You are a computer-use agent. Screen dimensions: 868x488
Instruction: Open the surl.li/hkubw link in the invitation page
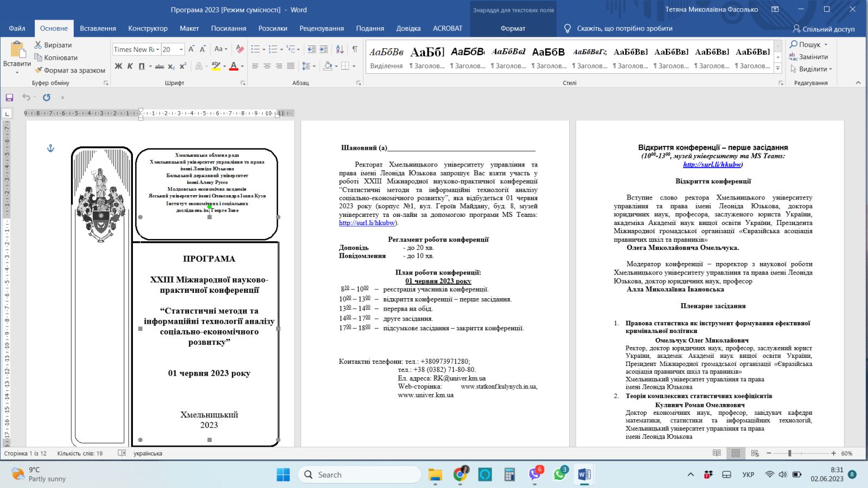coord(367,223)
